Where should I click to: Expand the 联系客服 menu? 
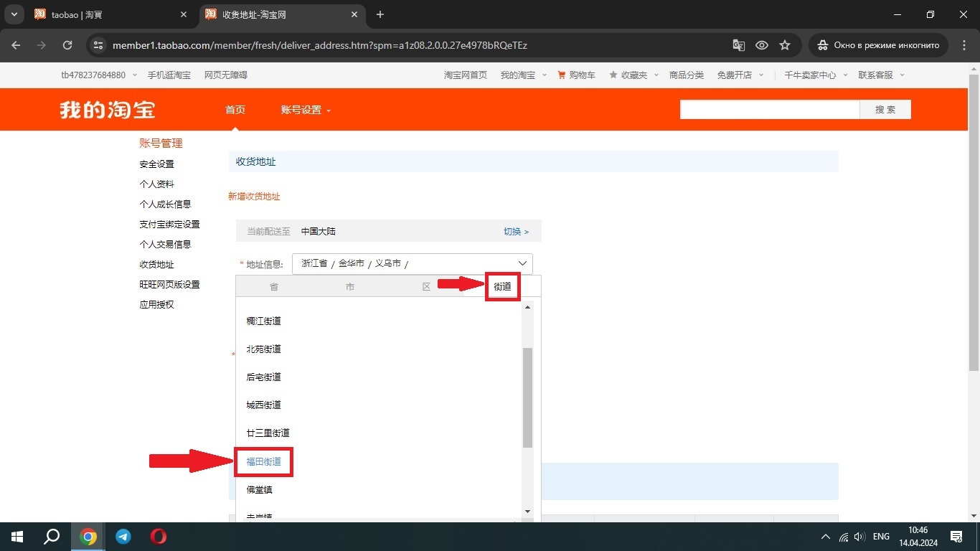click(881, 75)
